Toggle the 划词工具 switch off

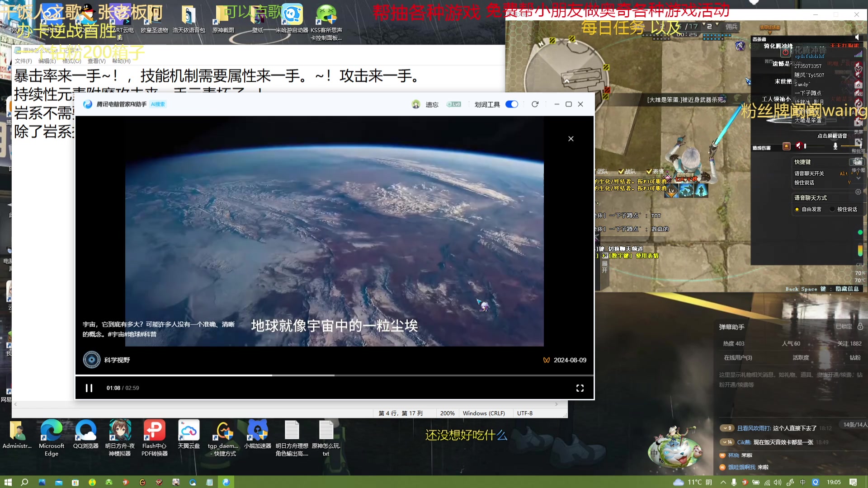coord(512,104)
